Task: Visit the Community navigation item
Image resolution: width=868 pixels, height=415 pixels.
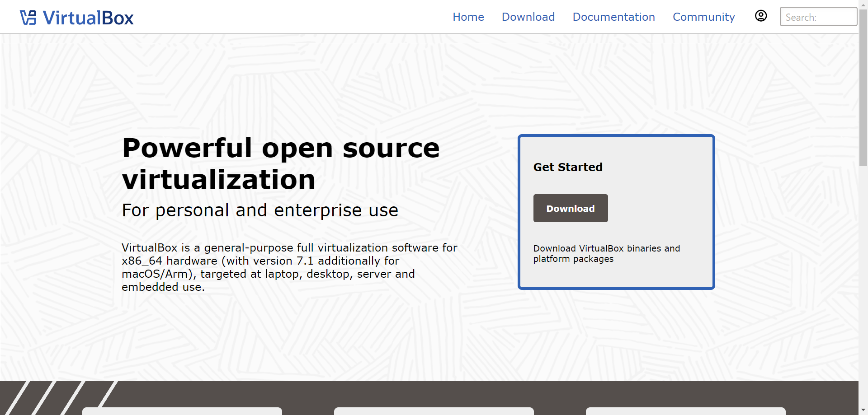Action: pyautogui.click(x=703, y=17)
